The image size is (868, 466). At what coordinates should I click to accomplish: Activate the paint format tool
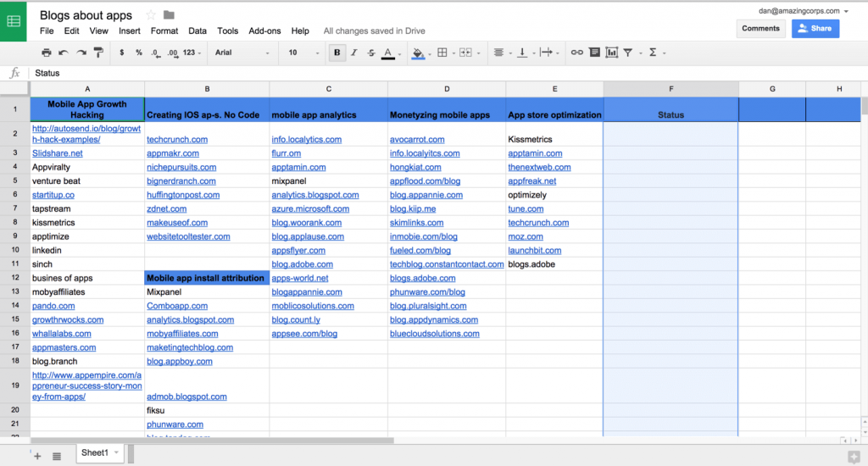[98, 53]
